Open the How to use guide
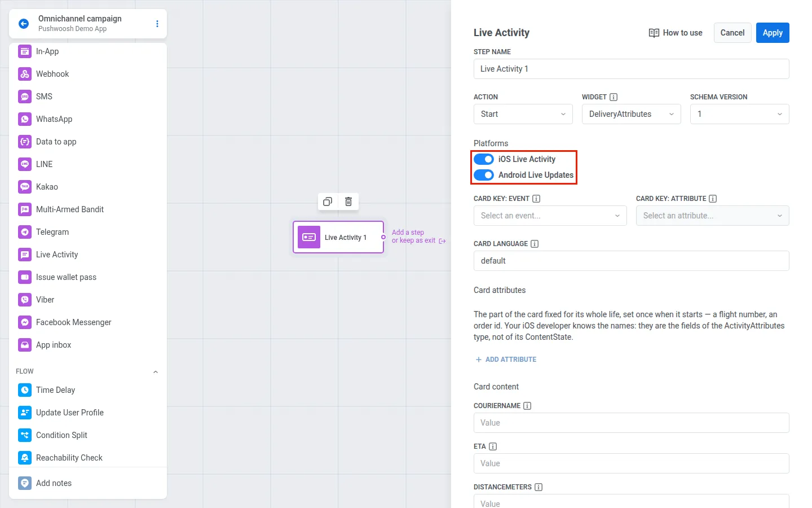The width and height of the screenshot is (812, 508). [676, 33]
